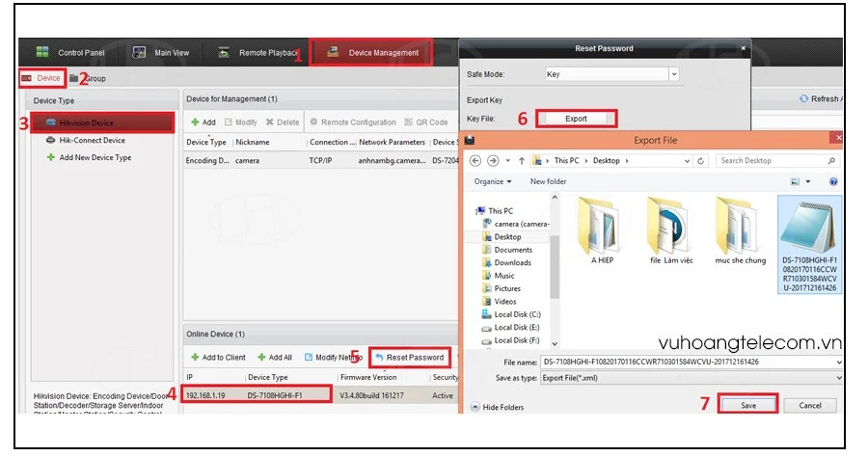Image resolution: width=868 pixels, height=457 pixels.
Task: Open the Safe Mode Key dropdown
Action: 674,74
